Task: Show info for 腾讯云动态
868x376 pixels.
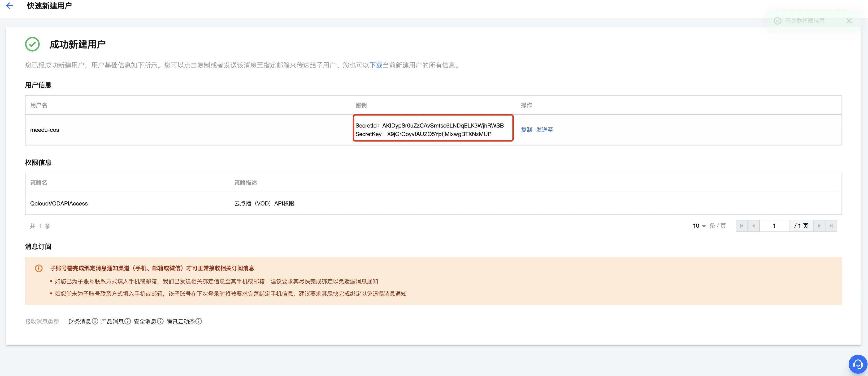Action: (x=199, y=321)
